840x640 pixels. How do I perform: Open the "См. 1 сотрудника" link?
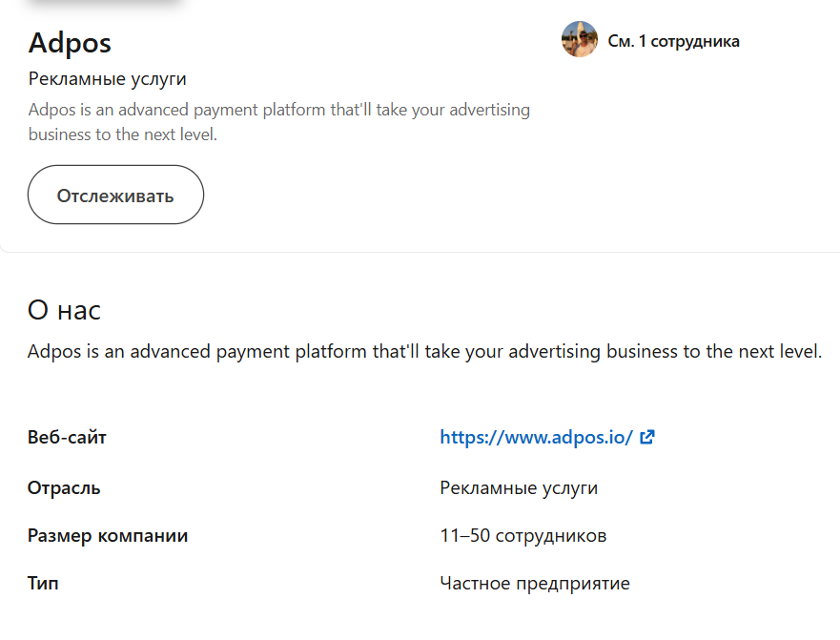click(673, 41)
